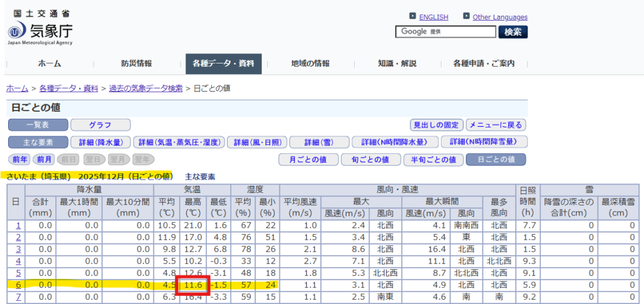
Task: Select the 各種データ・資料 menu tab
Action: click(x=223, y=63)
